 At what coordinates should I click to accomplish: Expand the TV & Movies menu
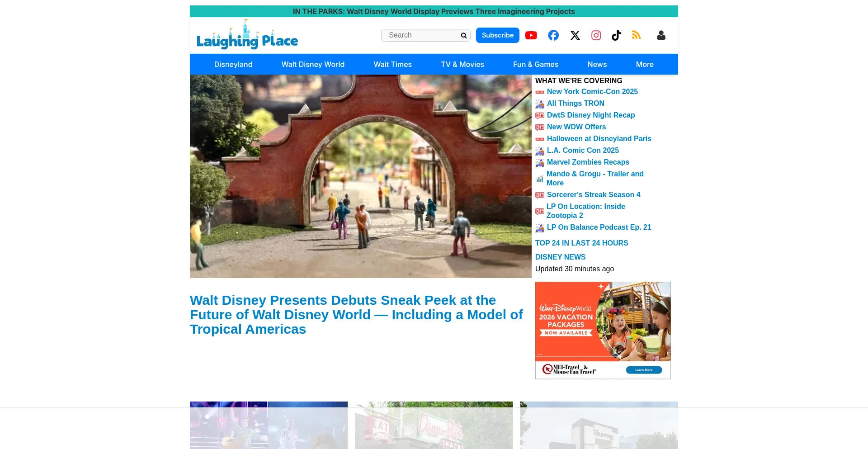pyautogui.click(x=462, y=64)
